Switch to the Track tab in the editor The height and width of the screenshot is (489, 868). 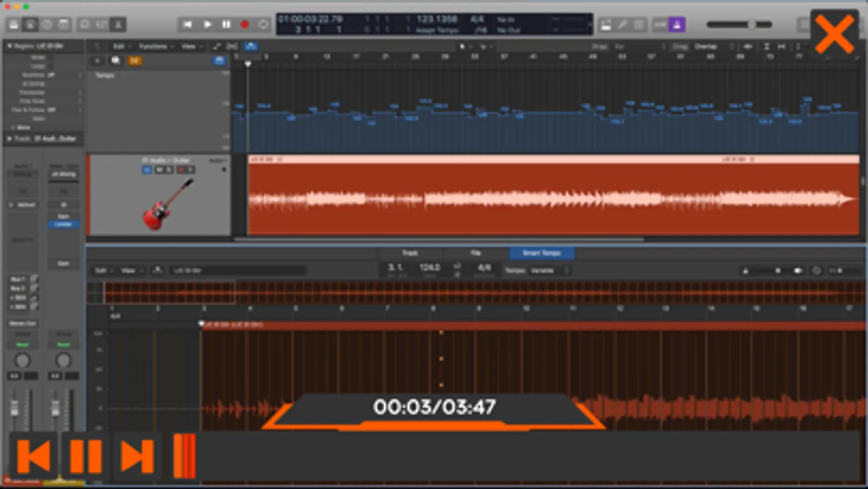(x=410, y=253)
